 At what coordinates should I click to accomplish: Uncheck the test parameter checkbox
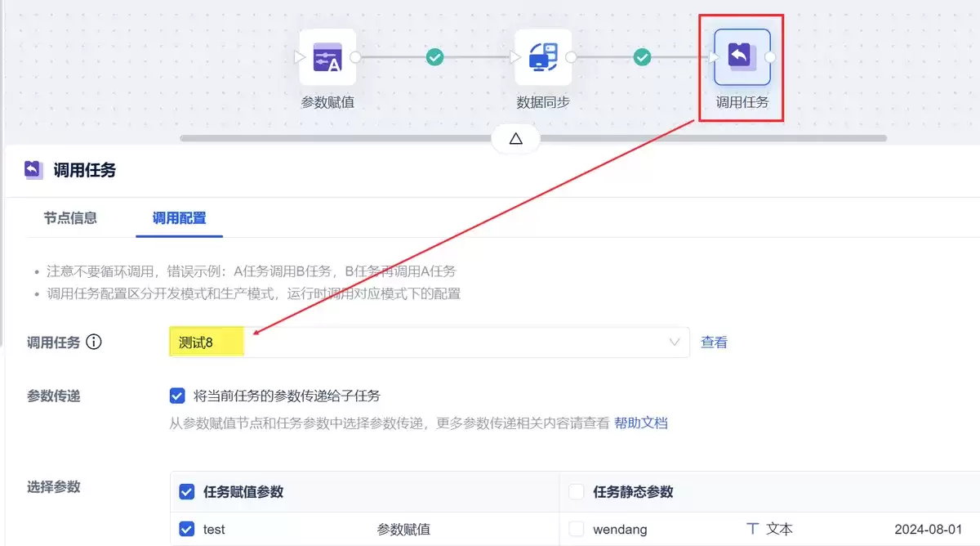187,530
